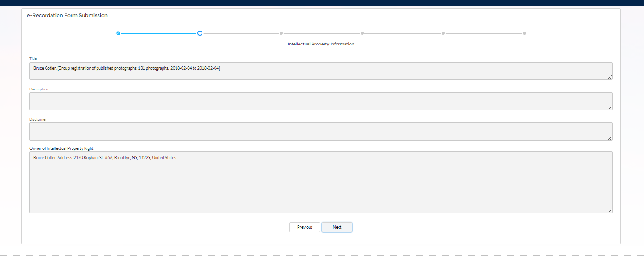This screenshot has width=644, height=257.
Task: Grab resize handle of Disclaimer text area
Action: pos(610,138)
